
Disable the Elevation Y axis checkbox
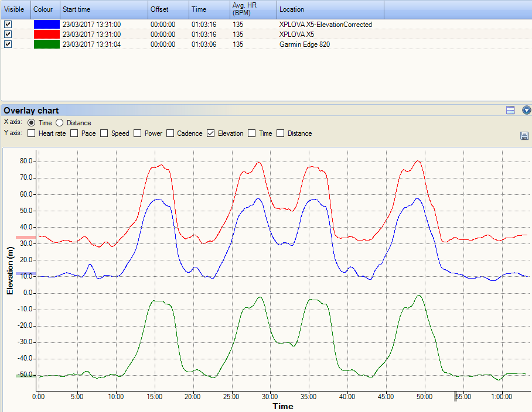(x=211, y=133)
